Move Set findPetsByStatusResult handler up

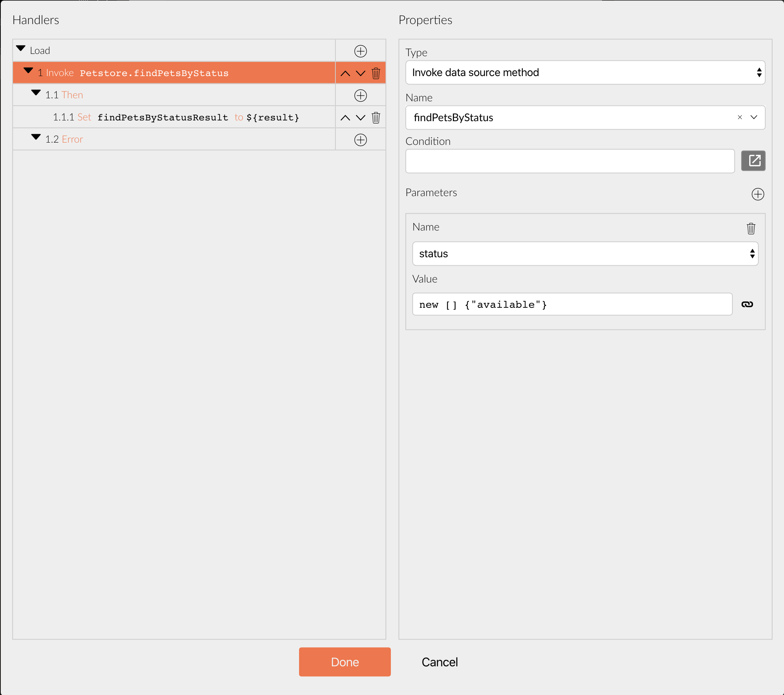click(345, 118)
